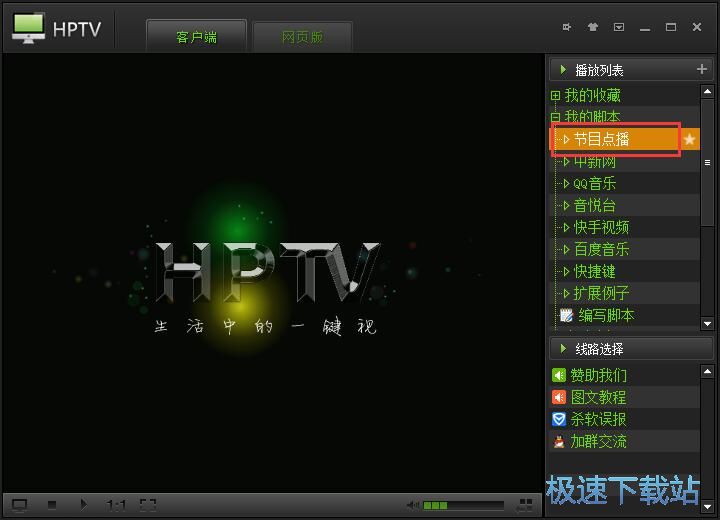Click 线路选择 scrollbar up arrow
This screenshot has height=520, width=720.
click(708, 371)
